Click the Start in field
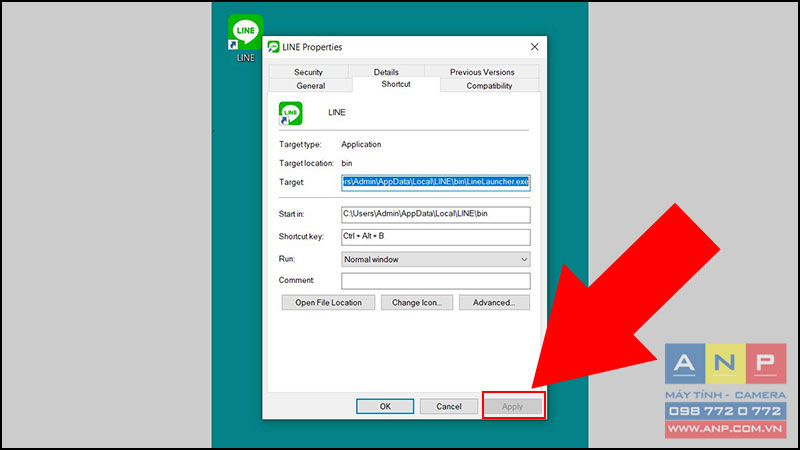Image resolution: width=800 pixels, height=450 pixels. [436, 214]
